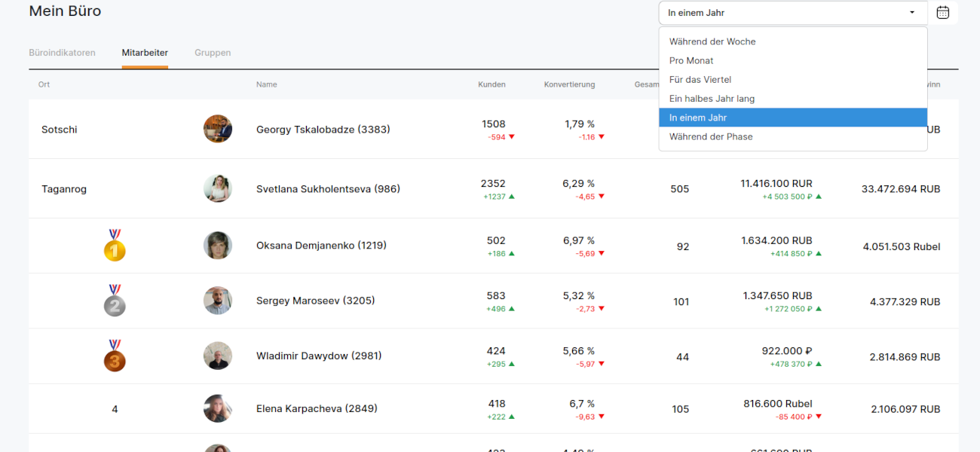Click Wladimir Dawydow's profile photo
The image size is (980, 452).
218,356
